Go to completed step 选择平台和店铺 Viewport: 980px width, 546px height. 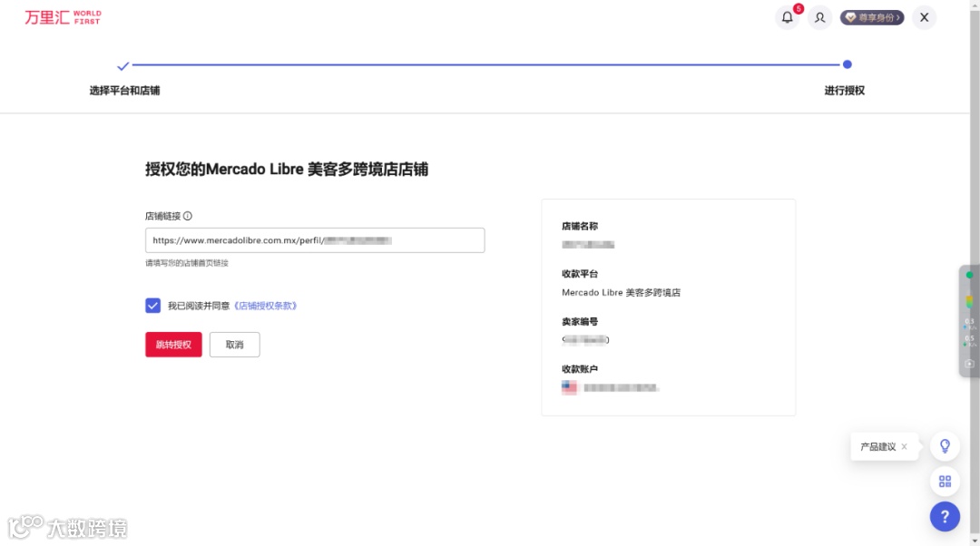124,91
